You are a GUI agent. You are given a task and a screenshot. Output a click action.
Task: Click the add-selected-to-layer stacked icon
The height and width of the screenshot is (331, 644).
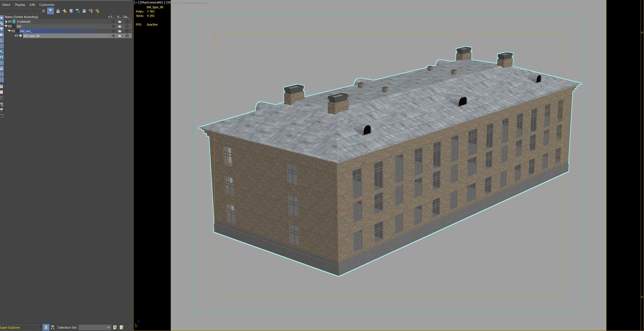point(71,11)
